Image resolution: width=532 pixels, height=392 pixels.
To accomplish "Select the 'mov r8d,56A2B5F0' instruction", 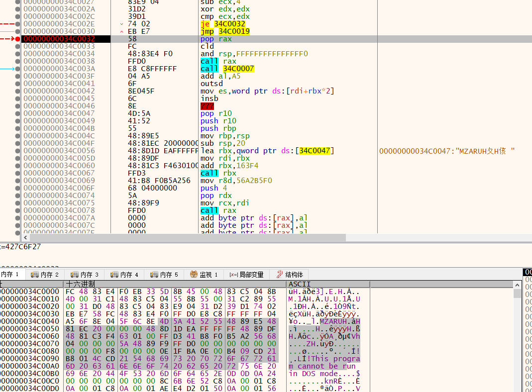I will click(236, 181).
